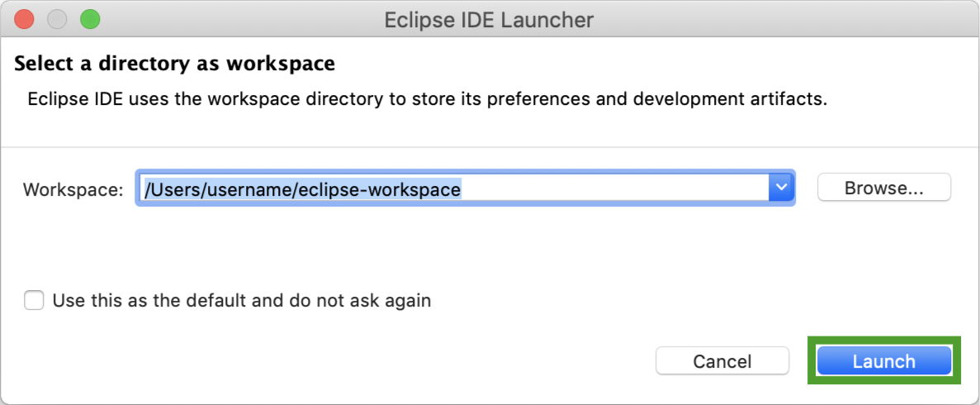Viewport: 980px width, 405px height.
Task: Click the 'Select a directory as workspace' heading
Action: click(x=175, y=64)
